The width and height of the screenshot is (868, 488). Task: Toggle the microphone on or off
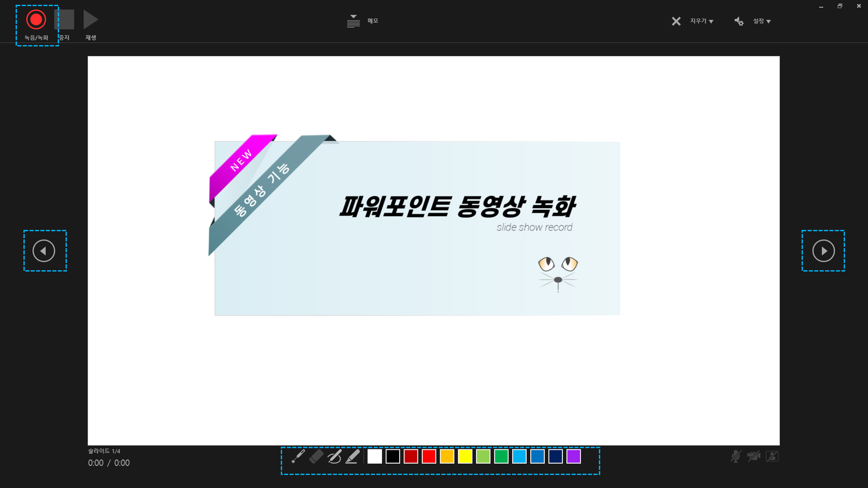(735, 456)
